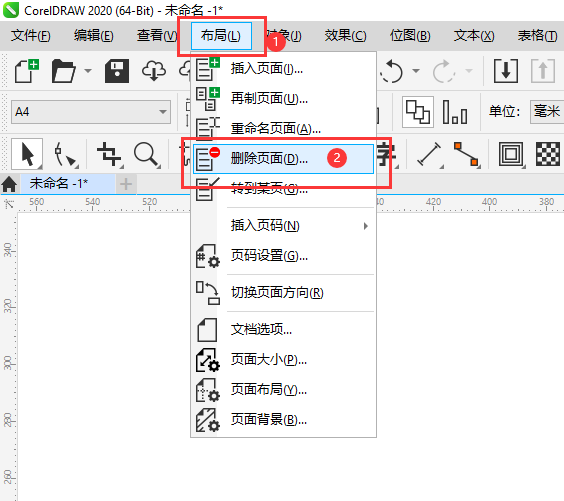Click the all pages layout icon

pos(418,112)
